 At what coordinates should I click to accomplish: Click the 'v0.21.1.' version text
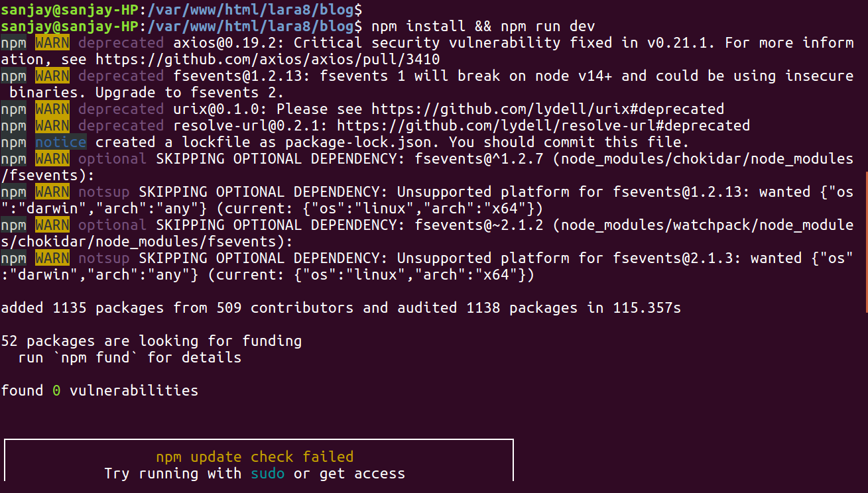point(681,43)
